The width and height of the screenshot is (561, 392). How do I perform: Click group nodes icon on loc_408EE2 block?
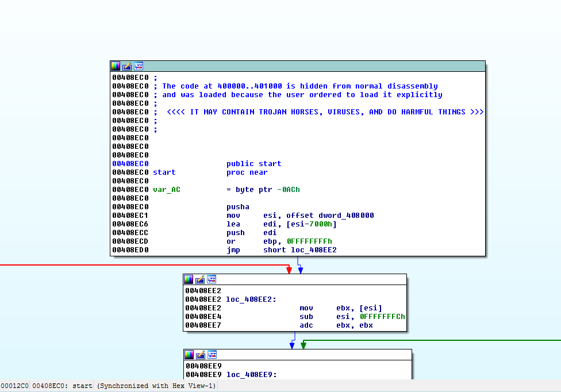pos(212,279)
